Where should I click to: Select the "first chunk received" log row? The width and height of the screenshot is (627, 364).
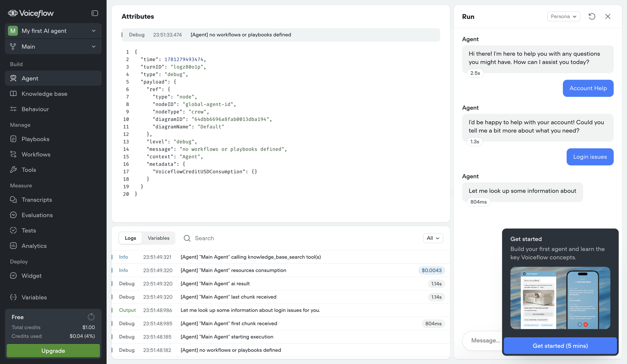tap(281, 324)
